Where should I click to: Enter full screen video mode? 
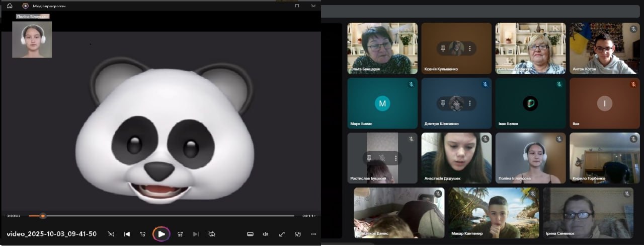[282, 234]
